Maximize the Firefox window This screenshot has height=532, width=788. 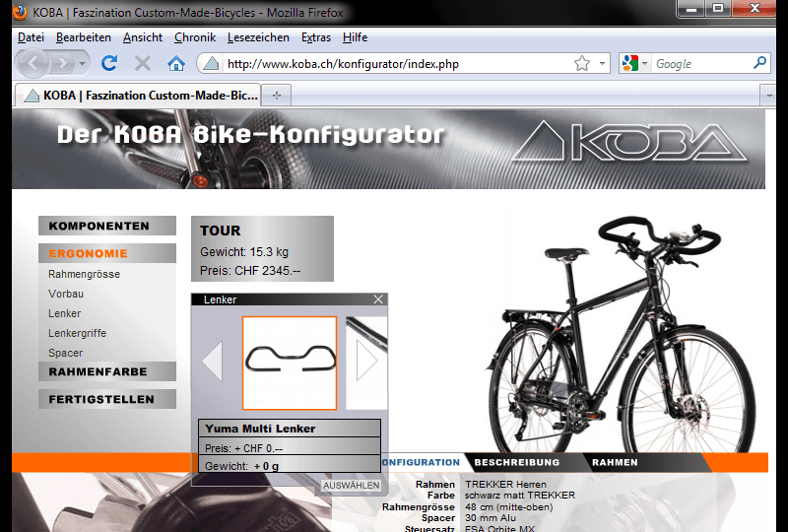(x=719, y=9)
